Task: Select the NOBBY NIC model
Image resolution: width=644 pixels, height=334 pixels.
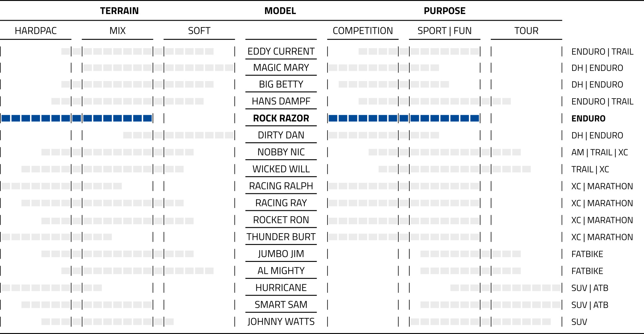Action: (x=281, y=152)
